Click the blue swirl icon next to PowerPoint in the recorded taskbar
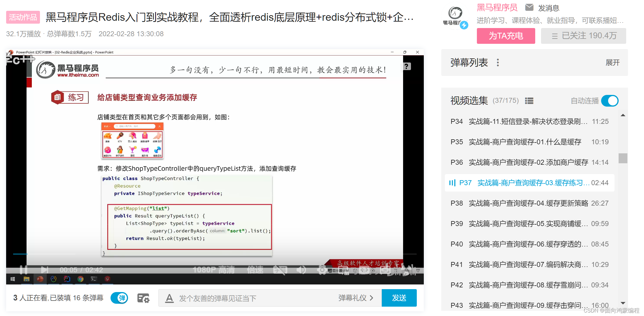Image resolution: width=644 pixels, height=316 pixels. point(53,279)
